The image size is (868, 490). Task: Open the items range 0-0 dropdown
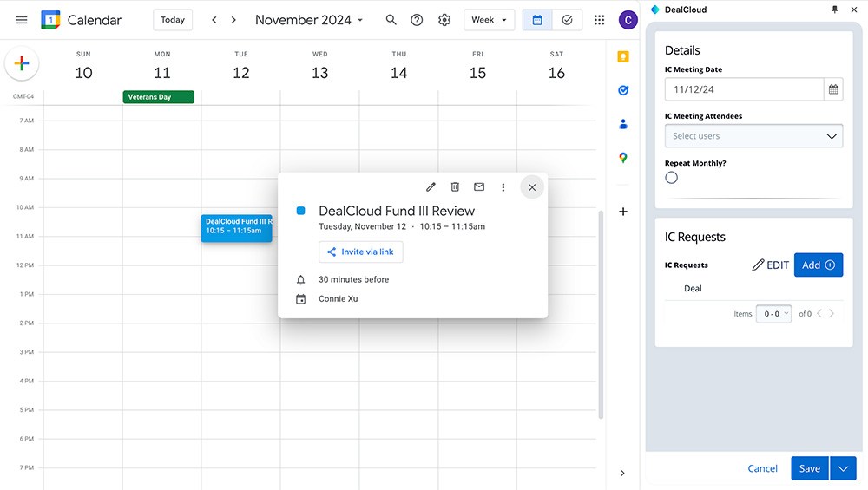coord(773,314)
